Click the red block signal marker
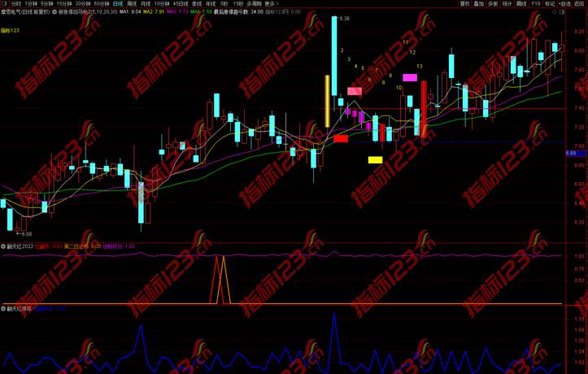Image resolution: width=588 pixels, height=374 pixels. tap(341, 139)
